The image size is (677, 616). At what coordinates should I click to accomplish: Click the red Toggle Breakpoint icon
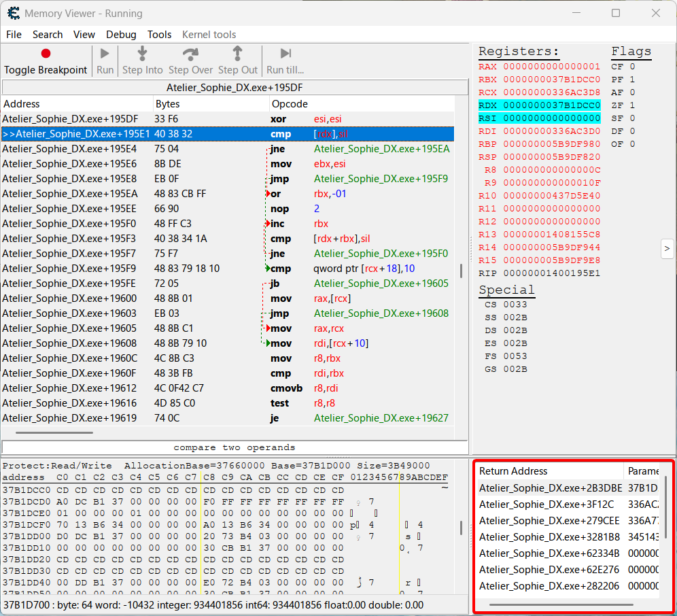click(46, 54)
